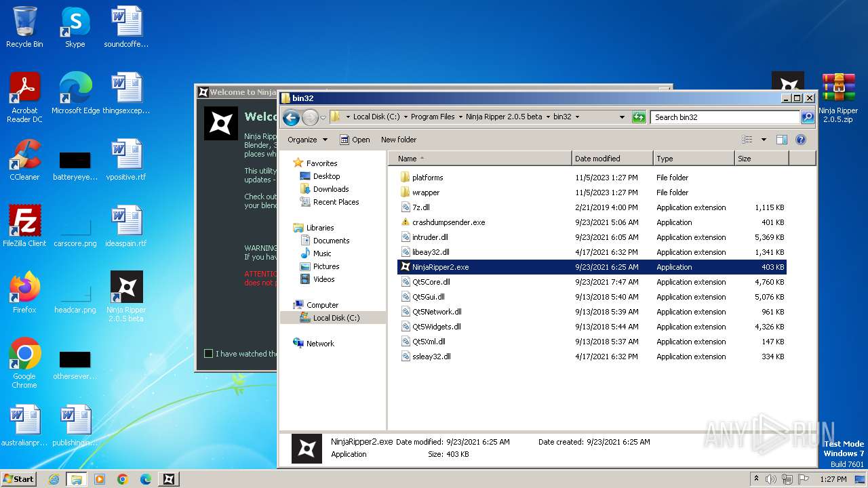Select Downloads in Favorites

[x=330, y=189]
